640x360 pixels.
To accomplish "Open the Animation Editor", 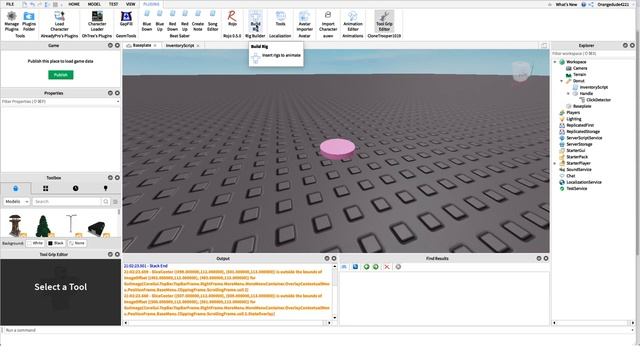I will [353, 21].
